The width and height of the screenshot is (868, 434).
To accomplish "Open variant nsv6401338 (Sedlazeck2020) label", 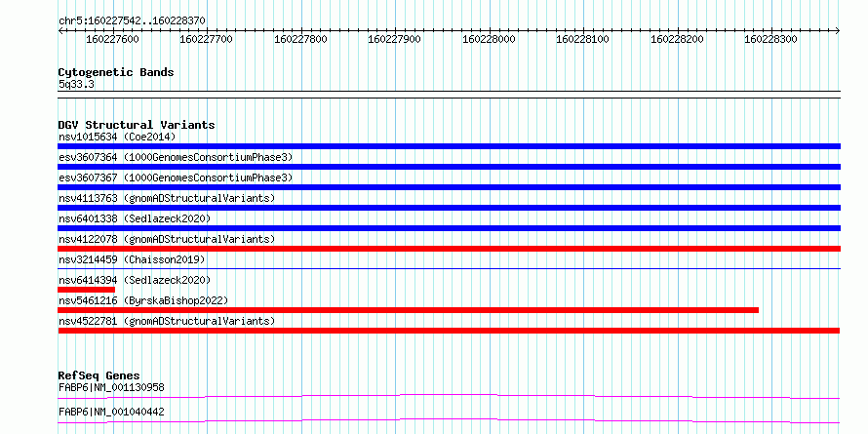I will pos(135,218).
